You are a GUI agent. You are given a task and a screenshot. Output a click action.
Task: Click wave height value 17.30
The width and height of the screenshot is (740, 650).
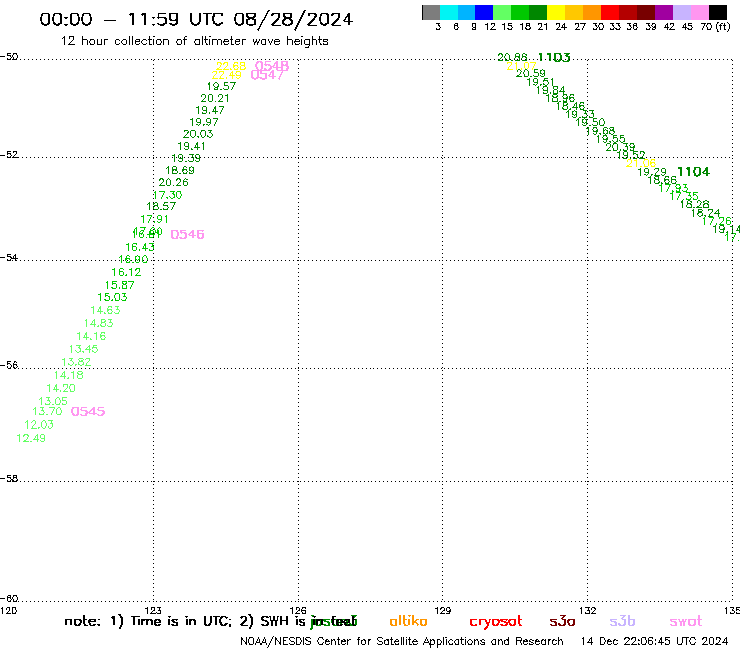pyautogui.click(x=168, y=195)
